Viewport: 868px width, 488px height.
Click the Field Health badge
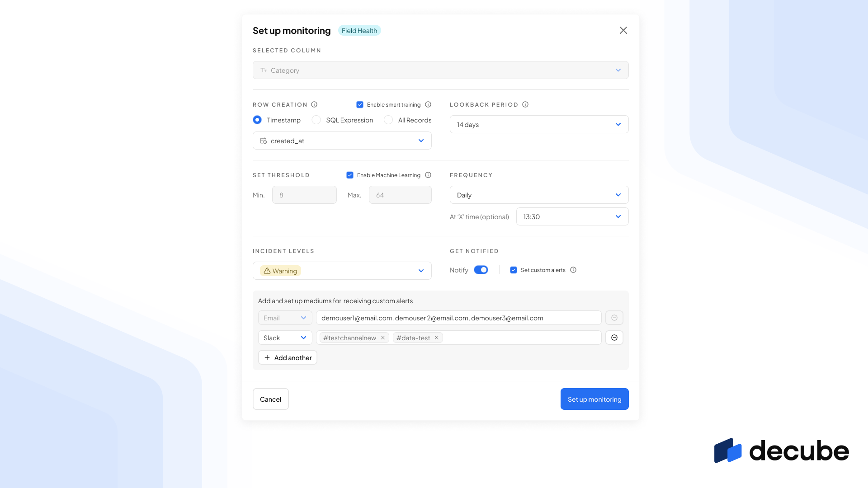(x=359, y=30)
